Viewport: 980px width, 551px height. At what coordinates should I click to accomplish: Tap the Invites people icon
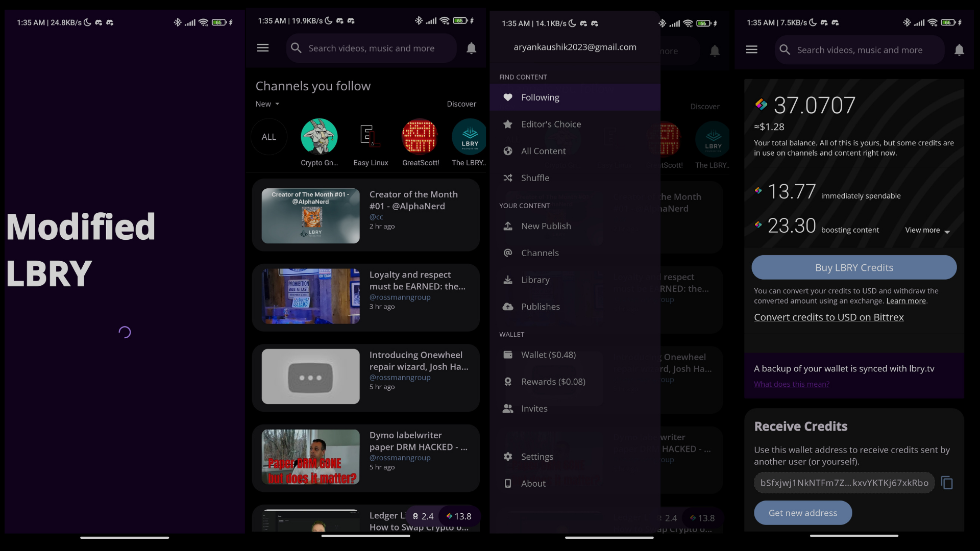pyautogui.click(x=508, y=409)
